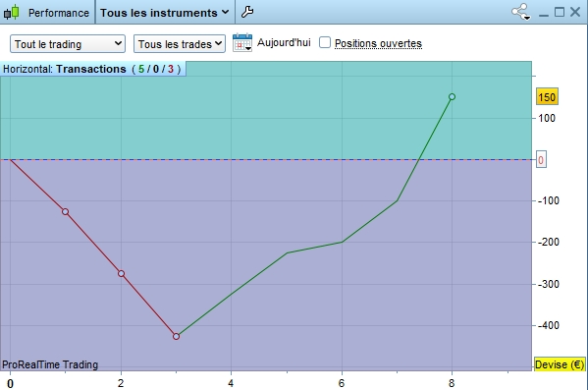Click the lowest red data point circle
Image resolution: width=588 pixels, height=390 pixels.
tap(177, 336)
